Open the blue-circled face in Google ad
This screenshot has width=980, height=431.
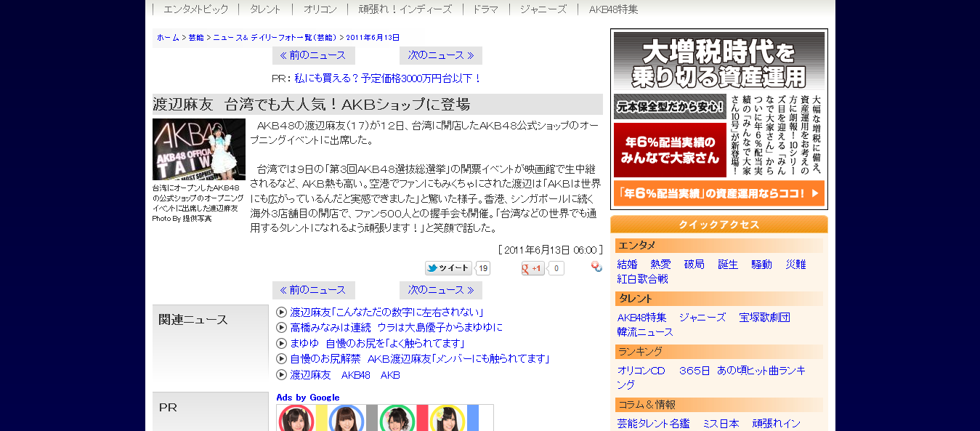tap(346, 419)
